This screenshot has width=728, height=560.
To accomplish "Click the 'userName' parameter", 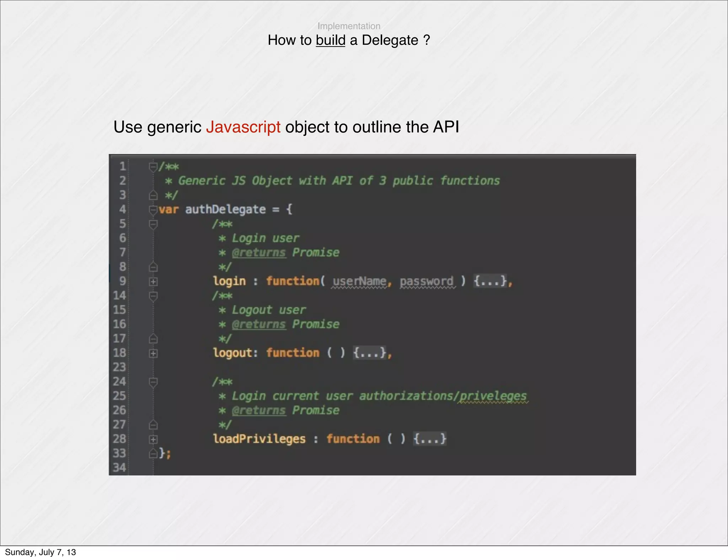I will coord(359,281).
